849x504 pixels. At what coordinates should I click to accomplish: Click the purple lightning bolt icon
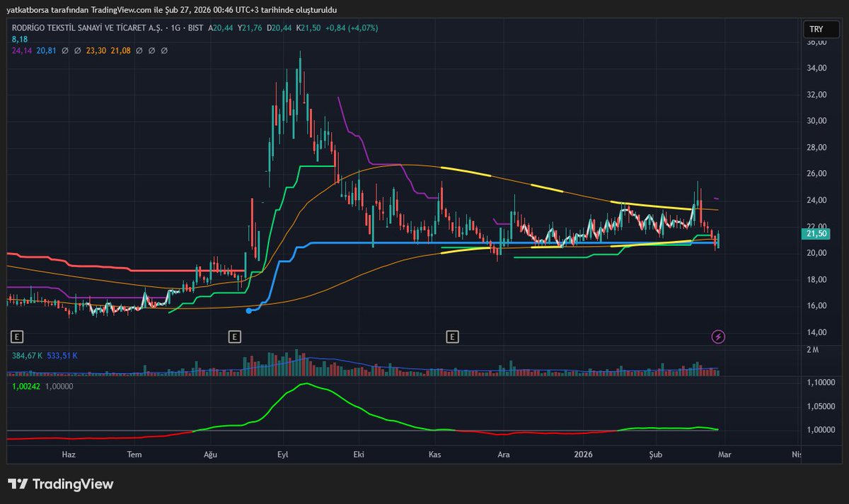718,336
